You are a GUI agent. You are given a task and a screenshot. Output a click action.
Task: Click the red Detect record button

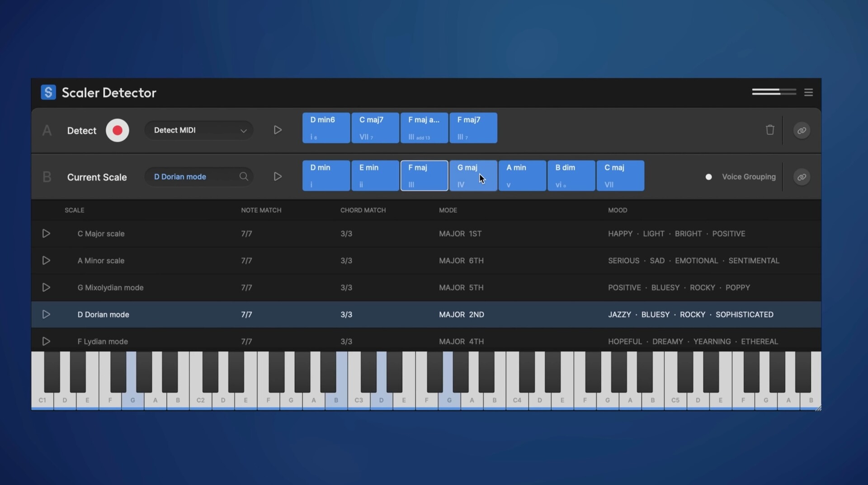pyautogui.click(x=117, y=131)
